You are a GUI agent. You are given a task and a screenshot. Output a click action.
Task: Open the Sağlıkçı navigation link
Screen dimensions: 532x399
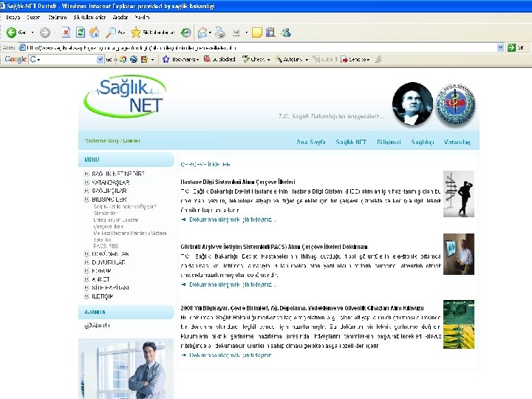coord(423,142)
